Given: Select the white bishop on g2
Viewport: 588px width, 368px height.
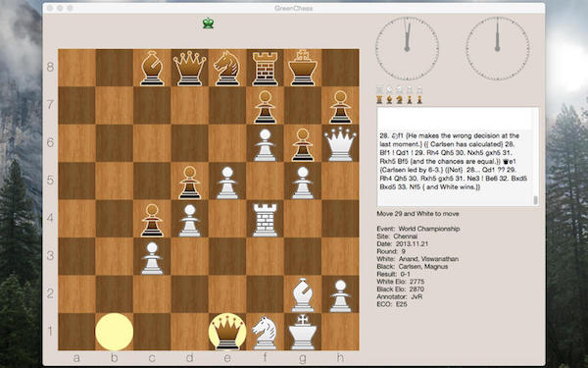Looking at the screenshot, I should click(x=303, y=294).
